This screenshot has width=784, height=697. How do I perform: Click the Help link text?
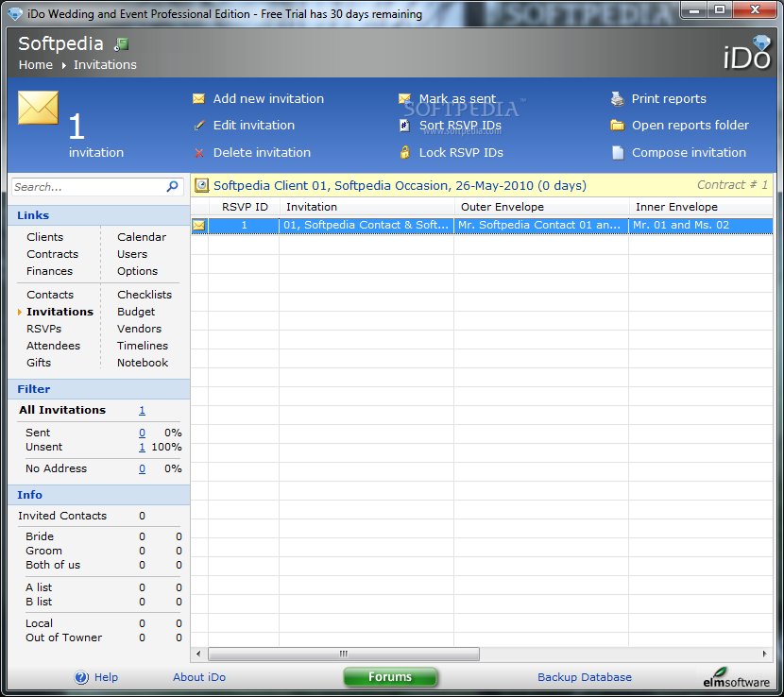106,677
